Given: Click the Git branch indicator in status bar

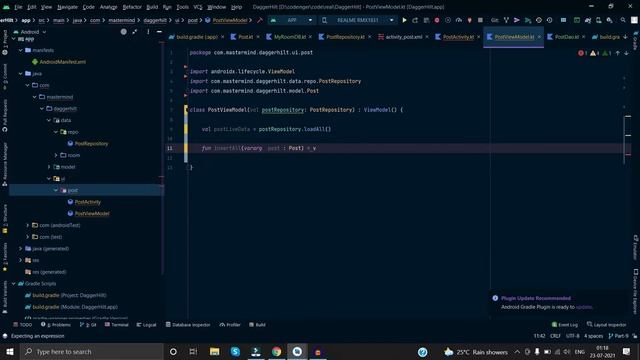Looking at the screenshot, I should click(618, 336).
